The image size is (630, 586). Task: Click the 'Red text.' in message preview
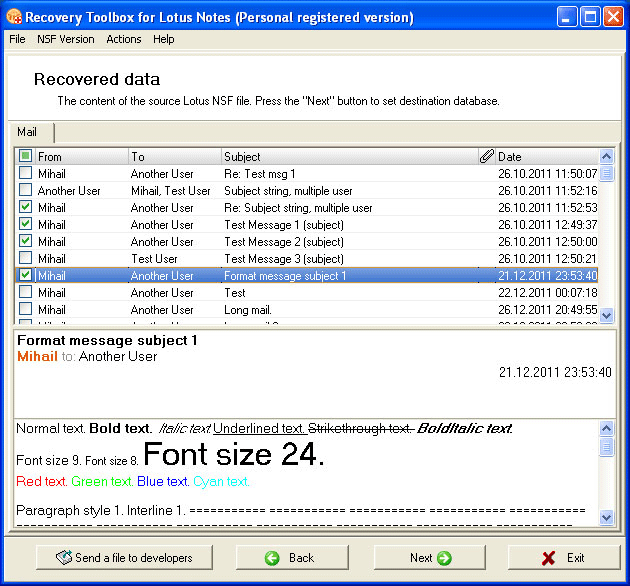41,481
